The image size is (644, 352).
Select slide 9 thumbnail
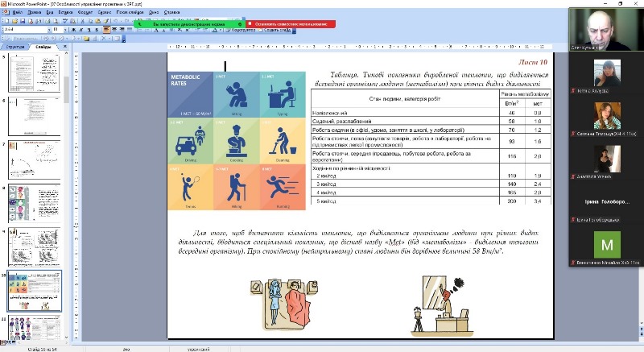pos(35,247)
